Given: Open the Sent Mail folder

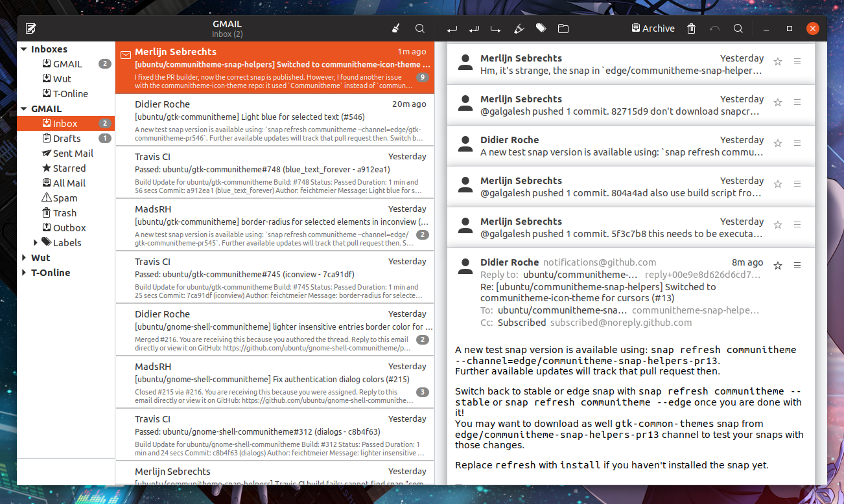Looking at the screenshot, I should click(65, 154).
